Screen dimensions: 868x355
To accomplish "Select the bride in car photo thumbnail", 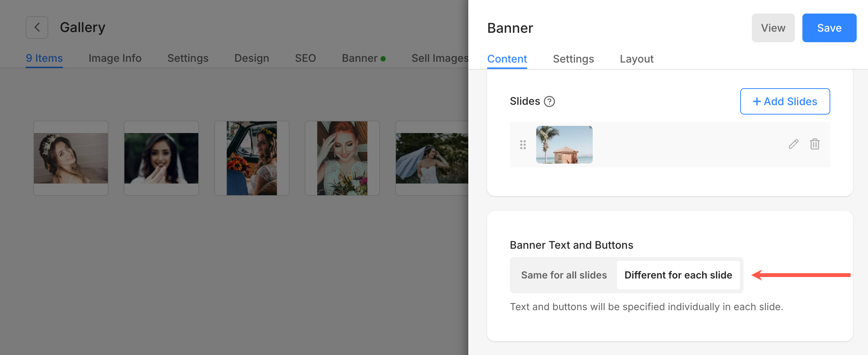I will pos(252,158).
